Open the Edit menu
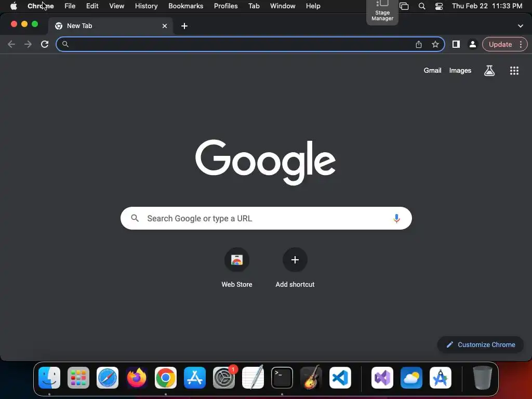Screen dimensions: 532x399 92,6
